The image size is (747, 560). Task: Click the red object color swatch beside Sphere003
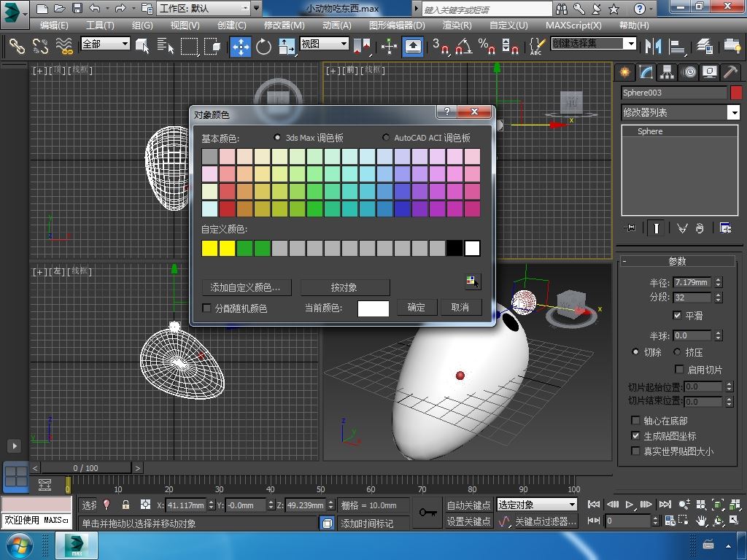point(736,93)
